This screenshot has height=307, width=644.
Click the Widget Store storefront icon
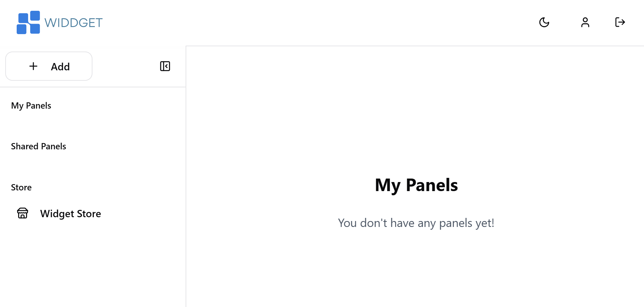[x=22, y=213]
